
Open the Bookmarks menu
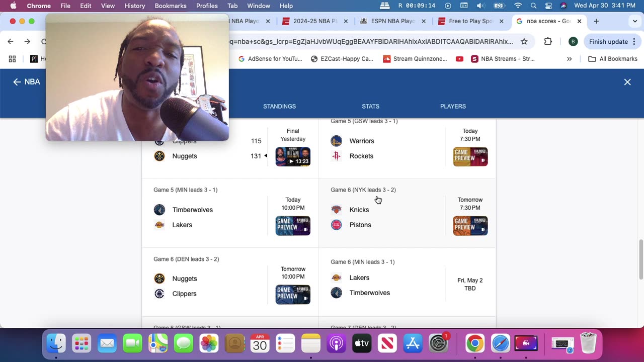coord(171,6)
